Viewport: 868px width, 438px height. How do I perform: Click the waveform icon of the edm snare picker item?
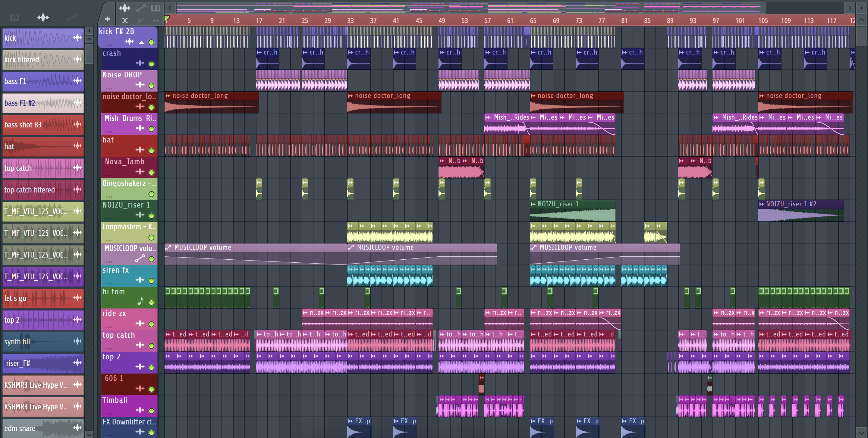[x=77, y=427]
